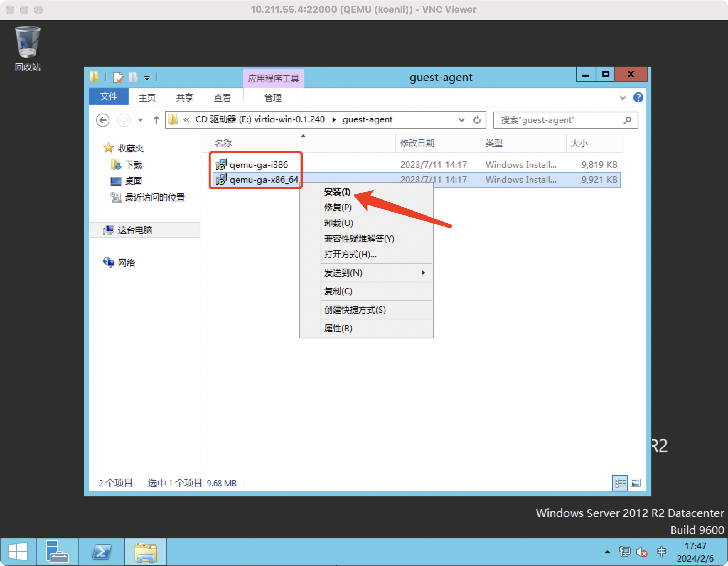Click the Windows Start button

[x=18, y=551]
